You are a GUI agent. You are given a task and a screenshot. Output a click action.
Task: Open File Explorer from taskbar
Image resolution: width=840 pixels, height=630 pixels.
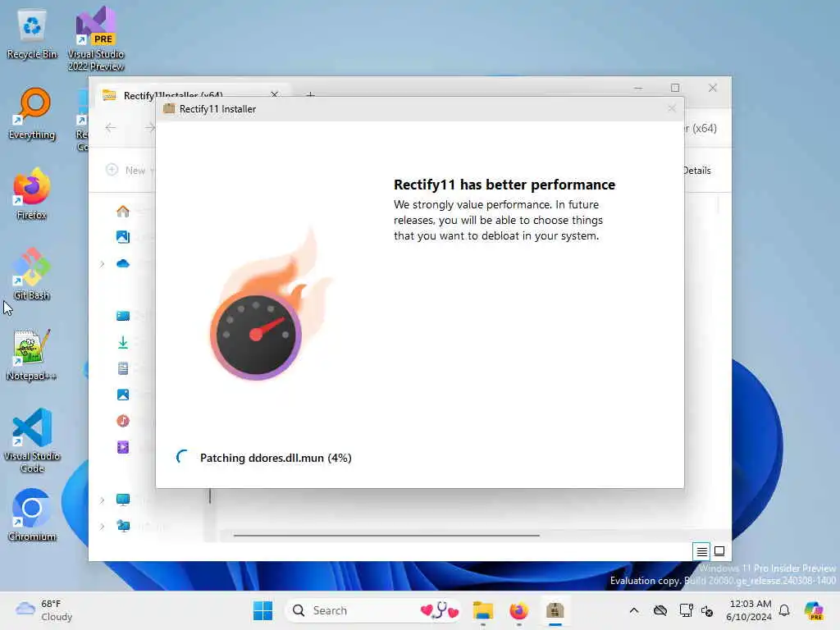[x=482, y=610]
